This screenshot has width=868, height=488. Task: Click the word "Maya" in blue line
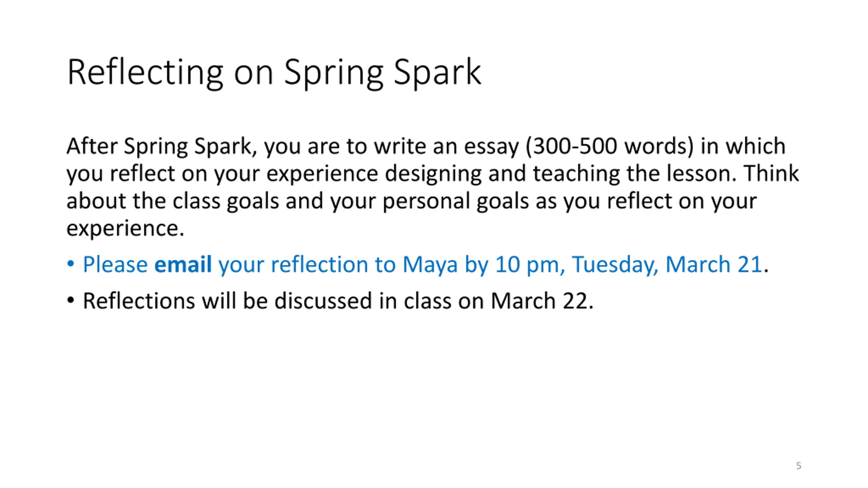(x=430, y=265)
